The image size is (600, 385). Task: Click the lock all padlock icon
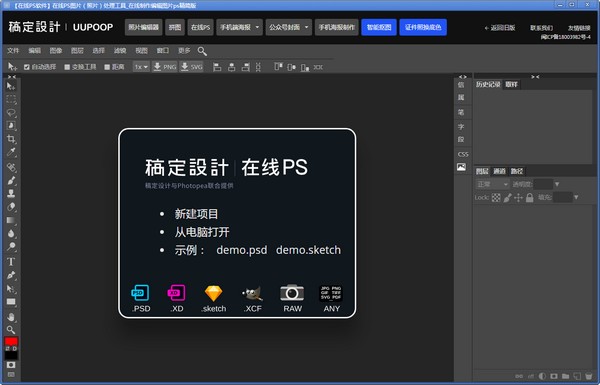[x=530, y=197]
